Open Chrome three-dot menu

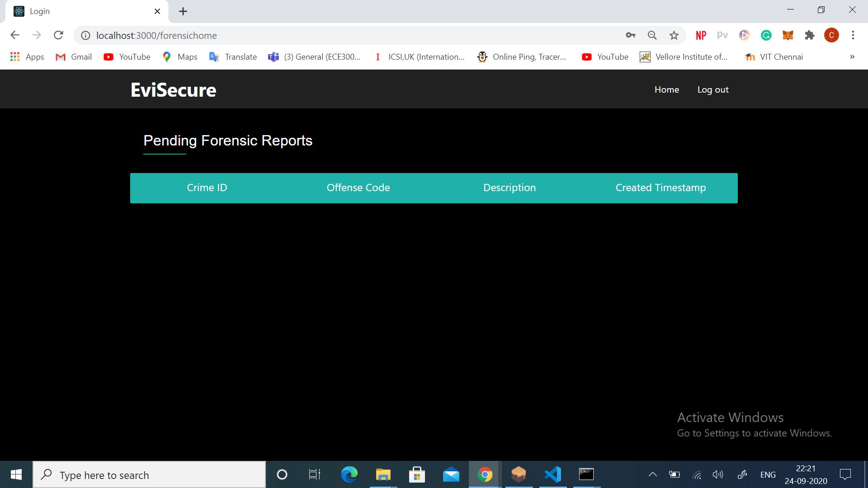pyautogui.click(x=853, y=35)
